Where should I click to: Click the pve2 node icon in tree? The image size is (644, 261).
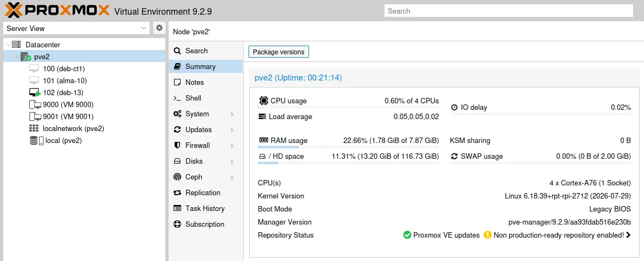[26, 57]
